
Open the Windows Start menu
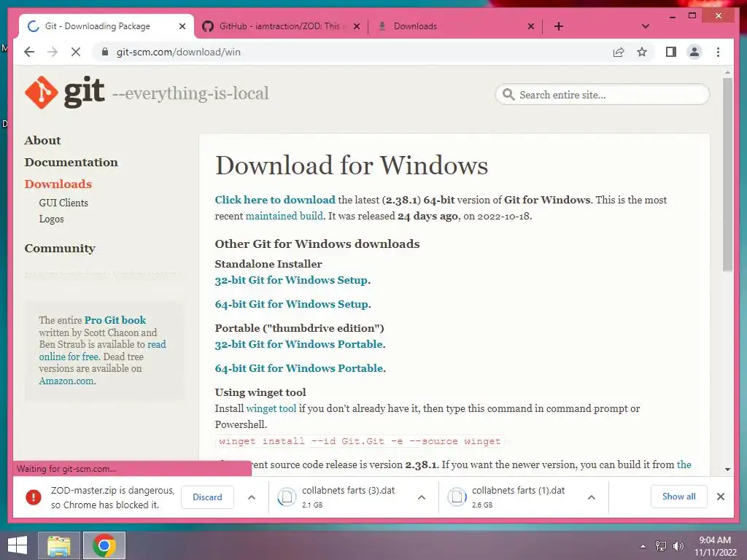(18, 545)
